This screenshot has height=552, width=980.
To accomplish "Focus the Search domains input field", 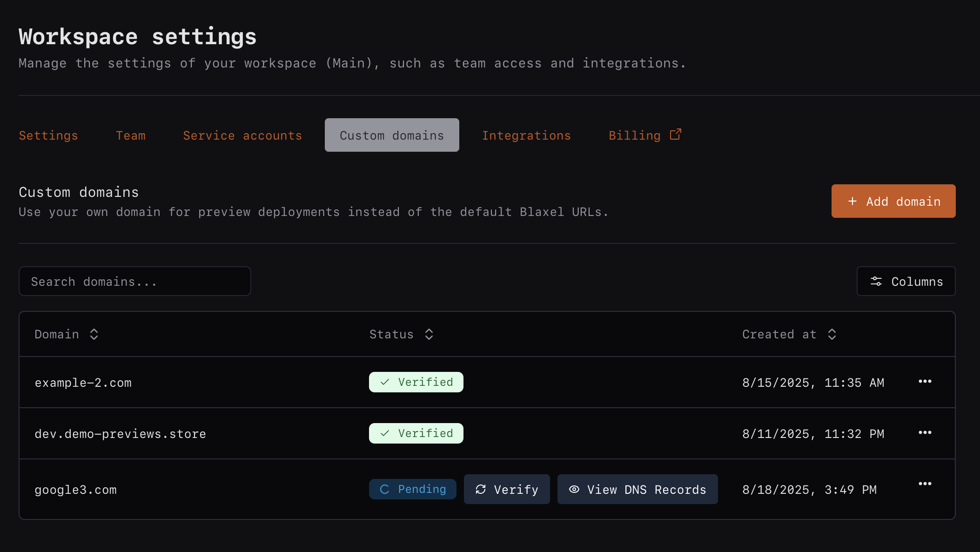I will 134,281.
